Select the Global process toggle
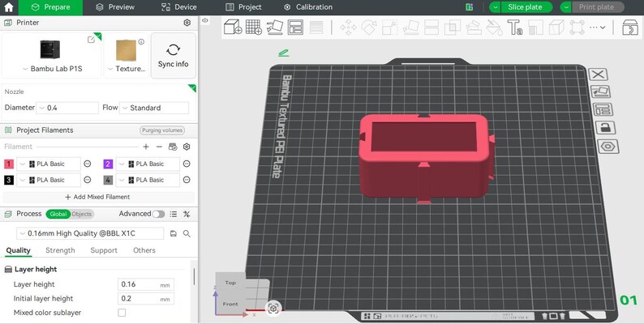 58,214
